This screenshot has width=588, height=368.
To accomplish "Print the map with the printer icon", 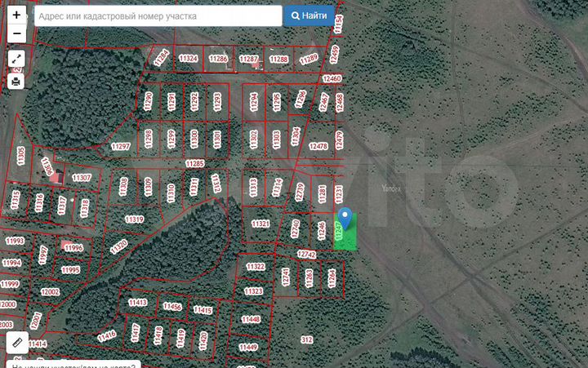I will pos(16,81).
